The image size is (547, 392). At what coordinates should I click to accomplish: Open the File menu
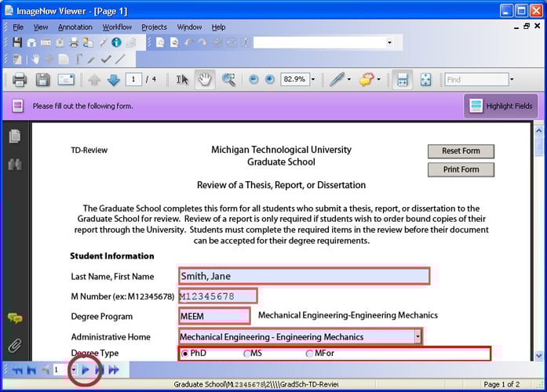pyautogui.click(x=18, y=27)
